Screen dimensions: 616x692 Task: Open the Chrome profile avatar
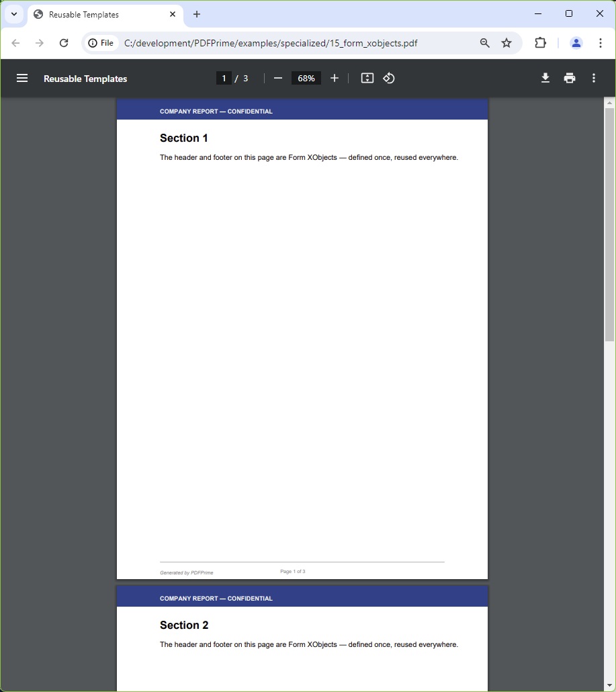576,42
